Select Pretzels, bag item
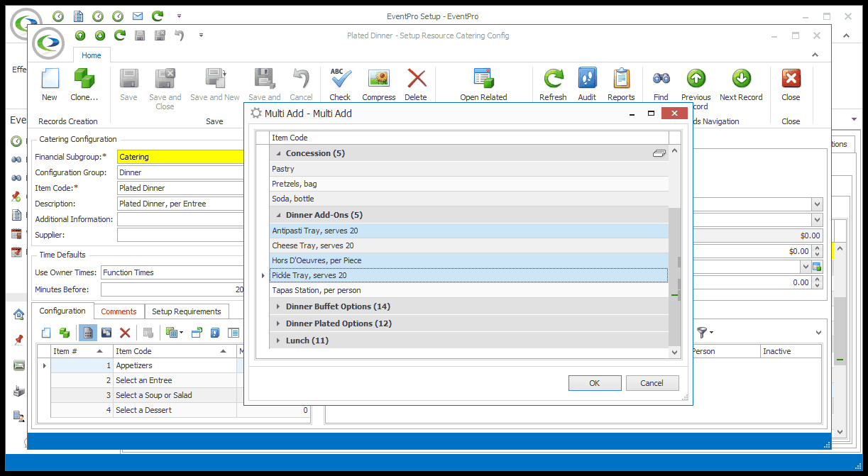Image resolution: width=868 pixels, height=476 pixels. [469, 184]
